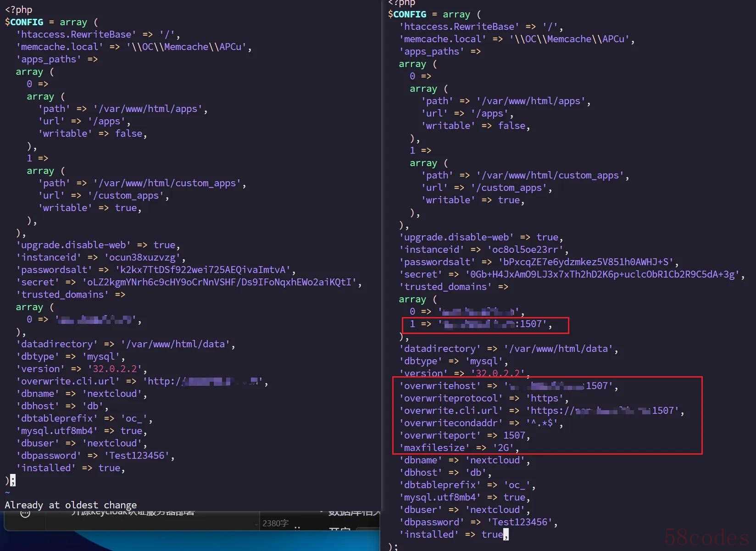Click the block cursor after the closing parenthesis
Screen dimensions: 756x551
point(13,480)
